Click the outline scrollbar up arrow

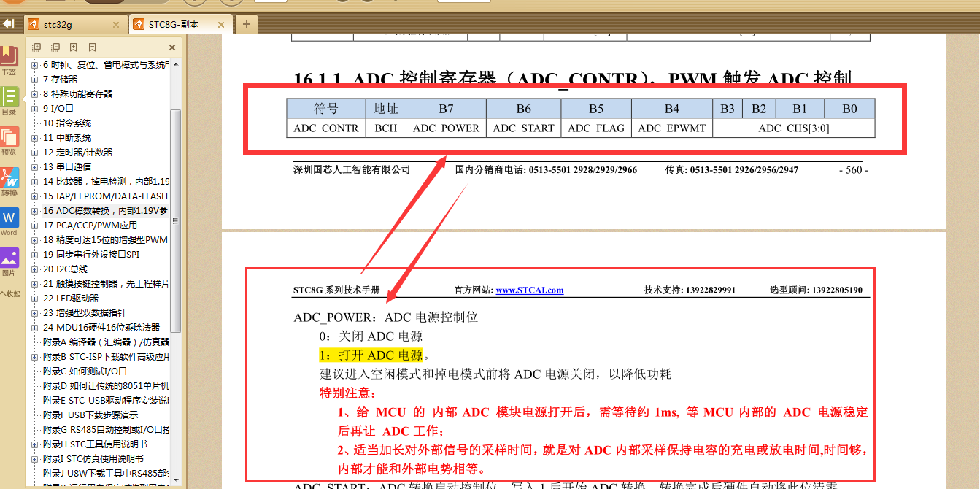coord(174,65)
